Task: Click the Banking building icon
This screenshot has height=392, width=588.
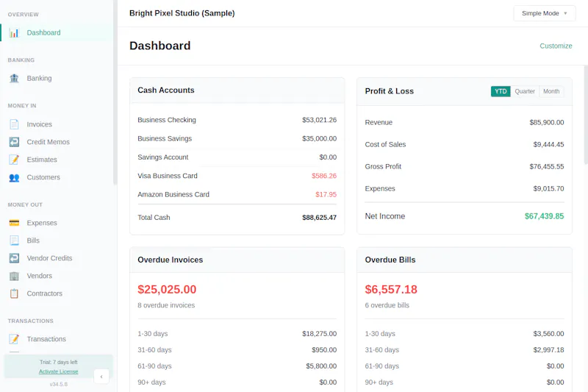Action: 14,78
